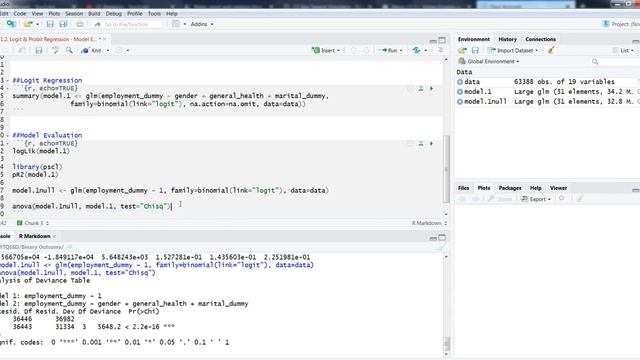Select the Environment tab
Screen dimensions: 640x360
[x=473, y=39]
